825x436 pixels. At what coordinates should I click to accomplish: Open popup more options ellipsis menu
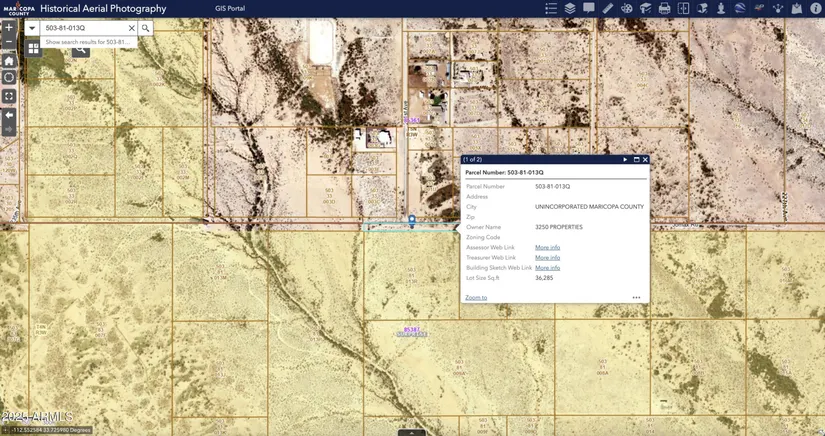[x=636, y=298]
